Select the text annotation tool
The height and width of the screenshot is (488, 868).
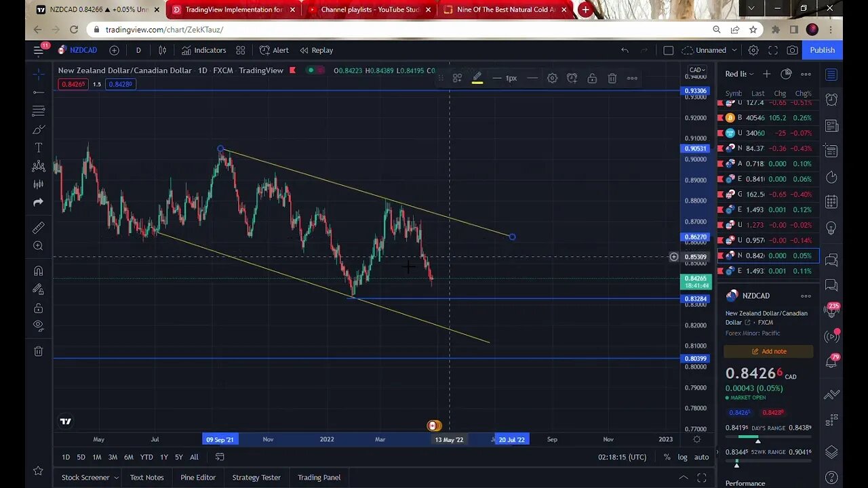click(39, 148)
